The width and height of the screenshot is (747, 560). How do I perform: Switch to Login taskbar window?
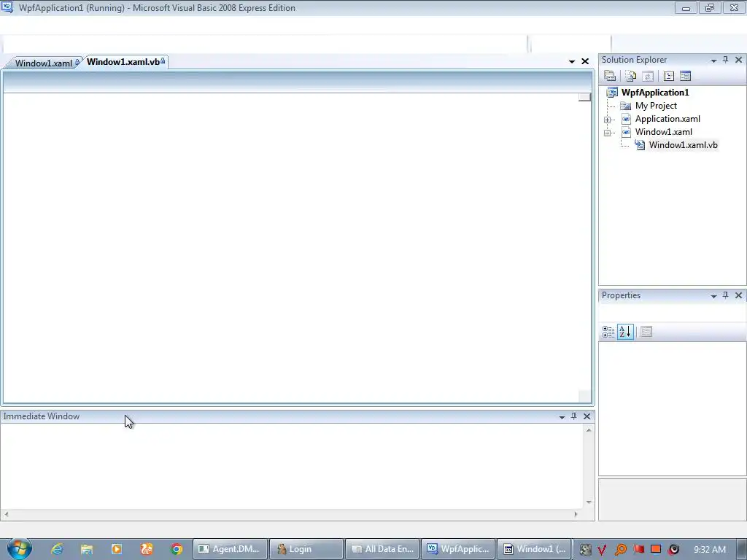point(306,549)
